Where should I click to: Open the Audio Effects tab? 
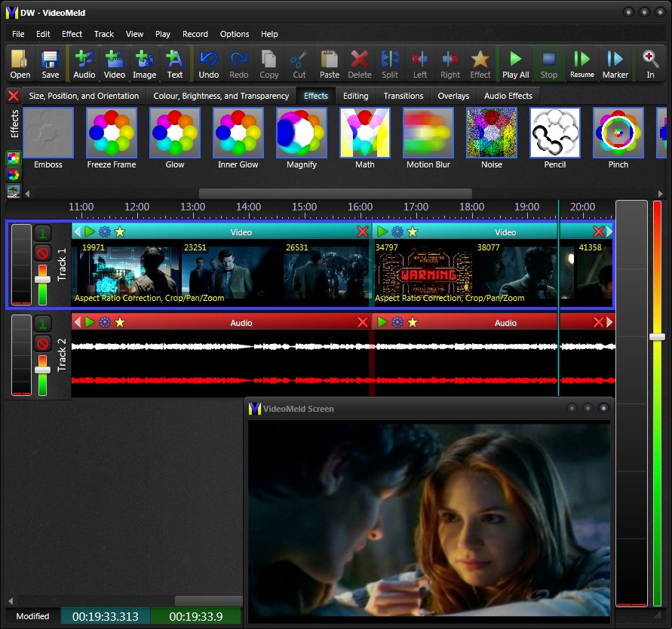[508, 96]
